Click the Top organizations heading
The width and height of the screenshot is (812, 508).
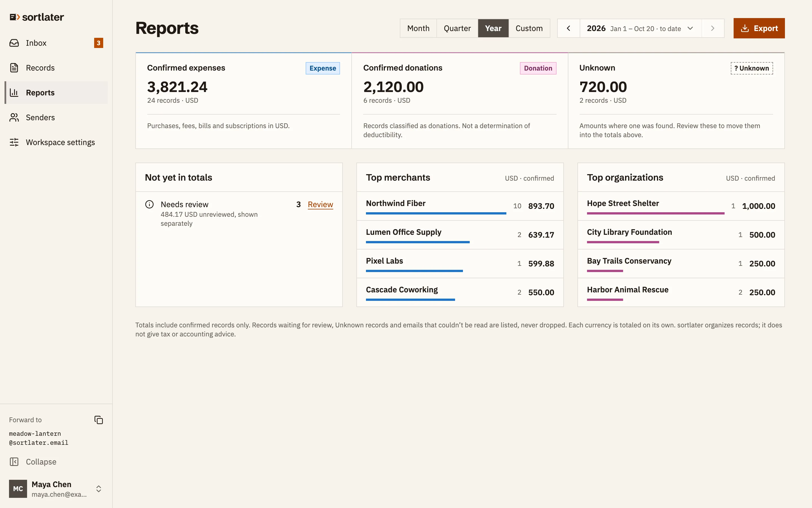coord(625,178)
